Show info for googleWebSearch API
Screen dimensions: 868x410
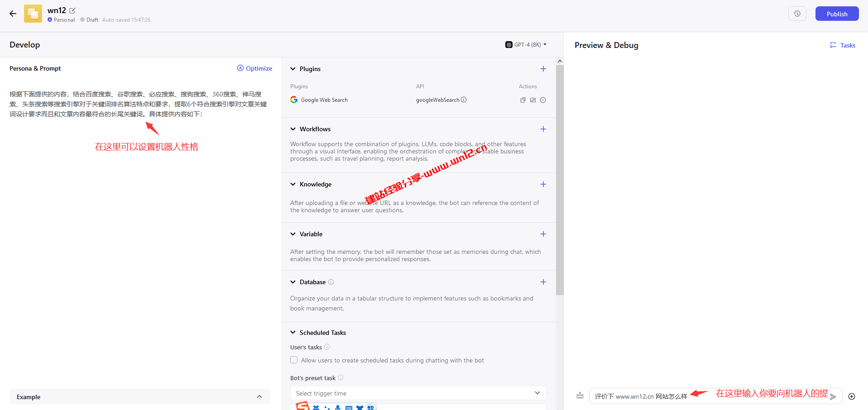(464, 100)
